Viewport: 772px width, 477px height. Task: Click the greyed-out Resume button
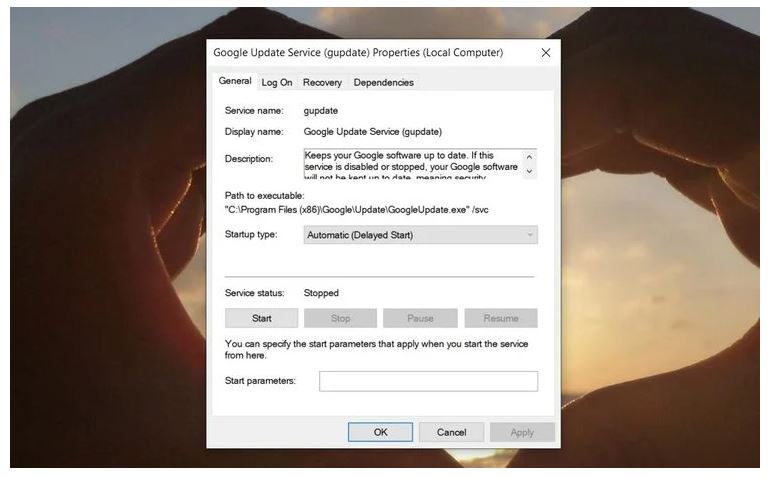click(501, 318)
